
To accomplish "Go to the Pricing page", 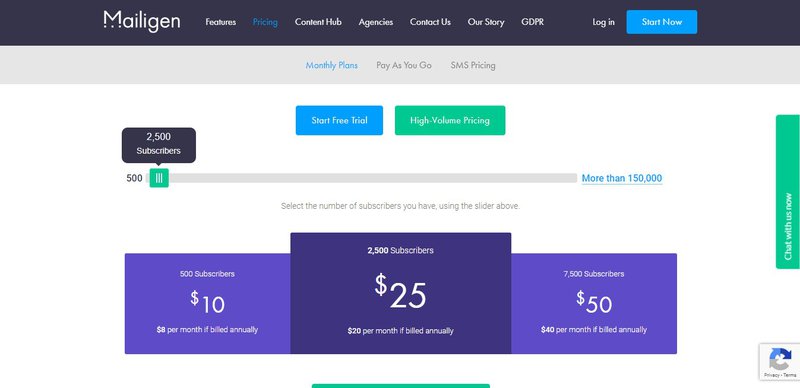I will 265,22.
